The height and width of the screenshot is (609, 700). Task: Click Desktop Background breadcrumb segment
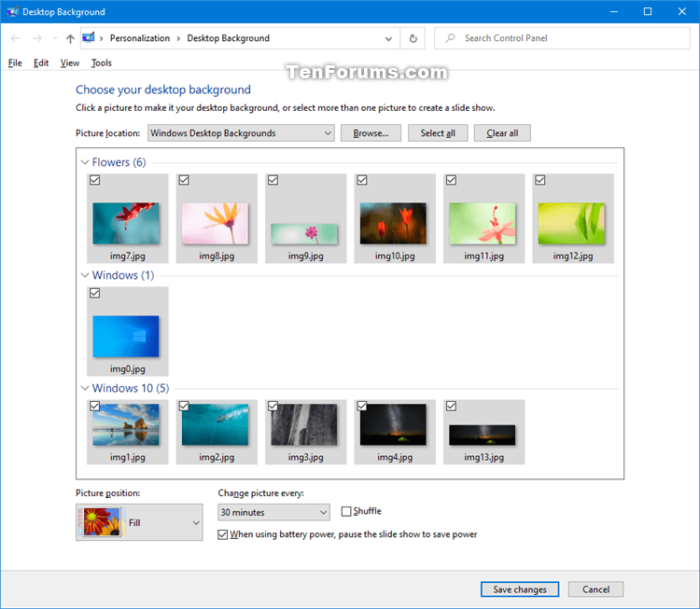[228, 38]
